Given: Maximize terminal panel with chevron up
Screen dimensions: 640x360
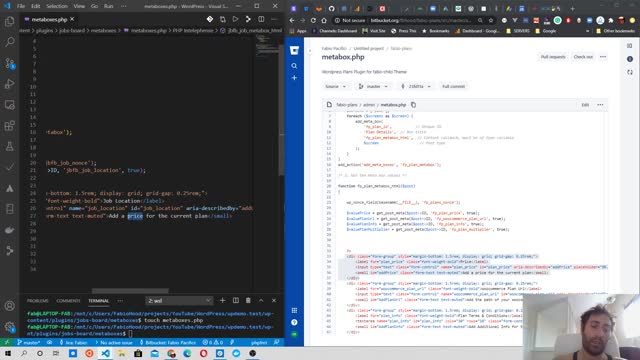Looking at the screenshot, I should coord(261,300).
